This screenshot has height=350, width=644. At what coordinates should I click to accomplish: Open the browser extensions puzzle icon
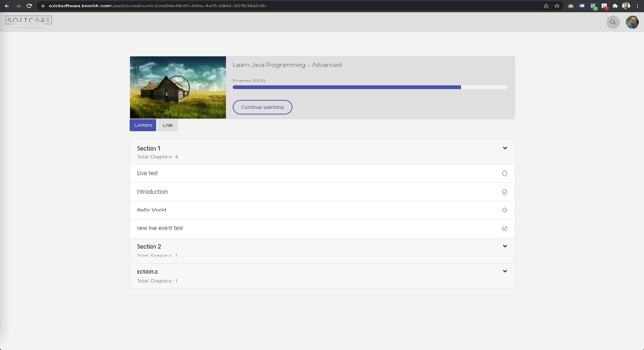[615, 6]
